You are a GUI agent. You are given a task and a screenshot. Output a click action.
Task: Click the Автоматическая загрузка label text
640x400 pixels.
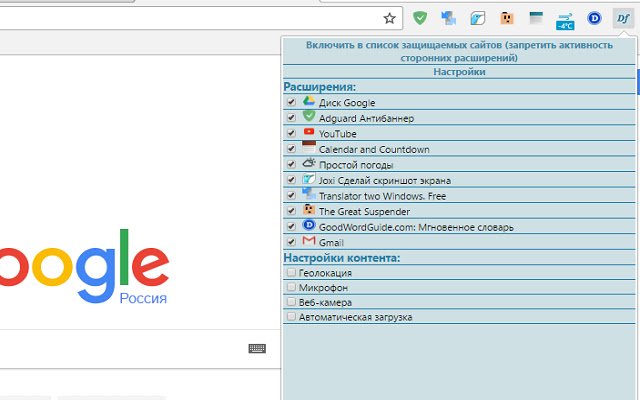coord(356,317)
